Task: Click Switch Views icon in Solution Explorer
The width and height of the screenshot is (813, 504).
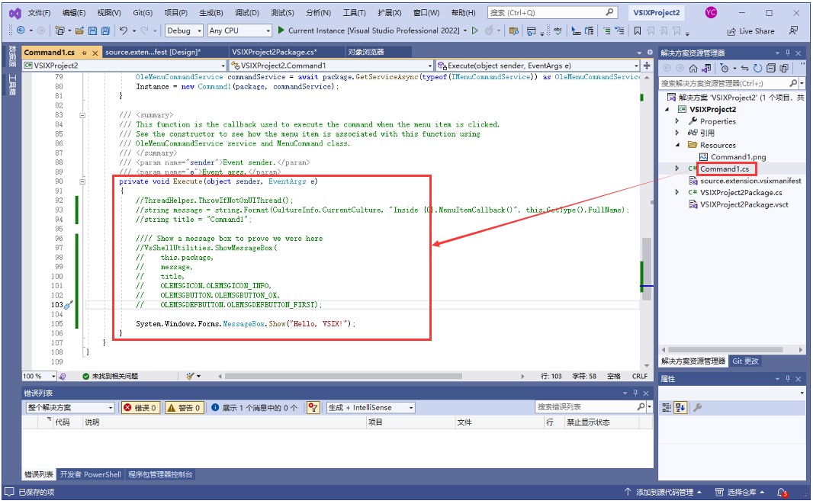Action: click(x=706, y=68)
